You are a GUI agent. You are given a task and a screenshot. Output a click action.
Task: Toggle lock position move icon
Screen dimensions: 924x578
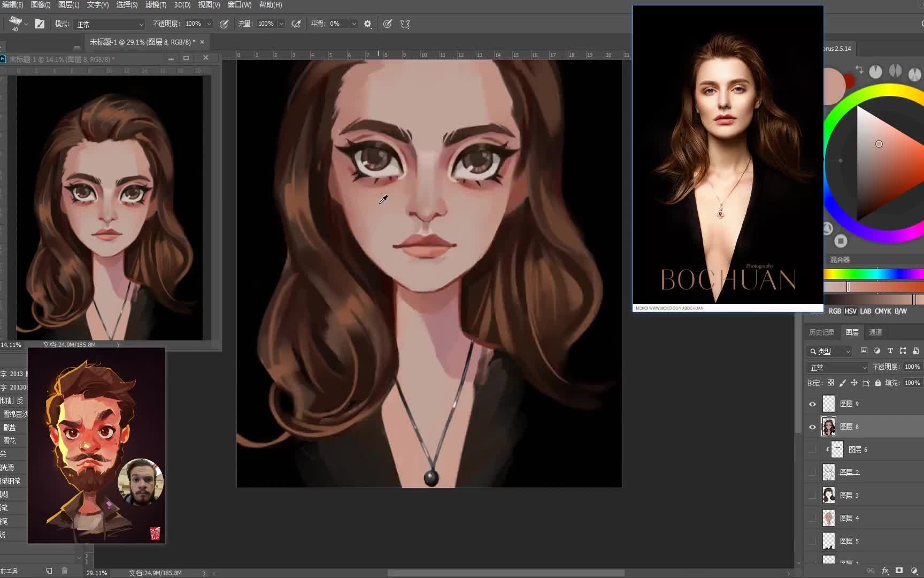tap(854, 383)
